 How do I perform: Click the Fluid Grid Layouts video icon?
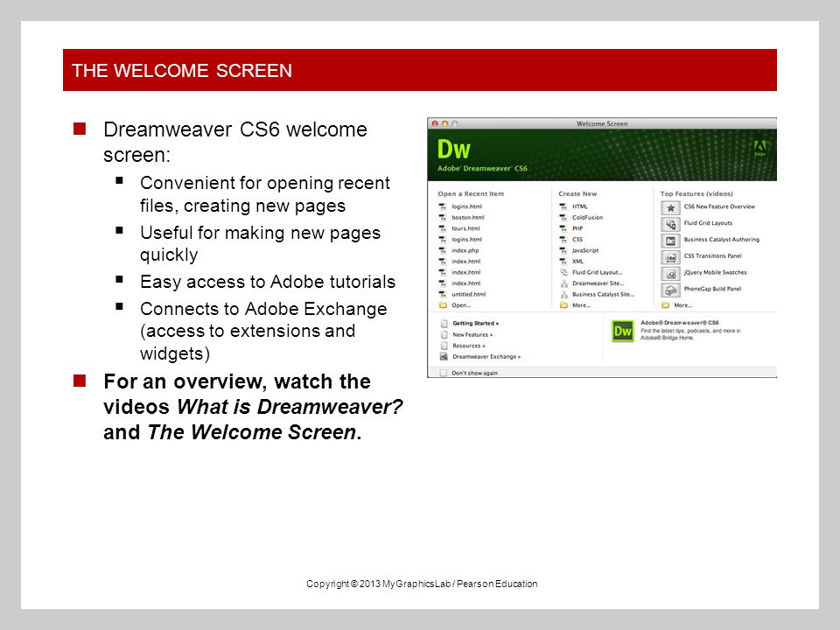click(670, 224)
